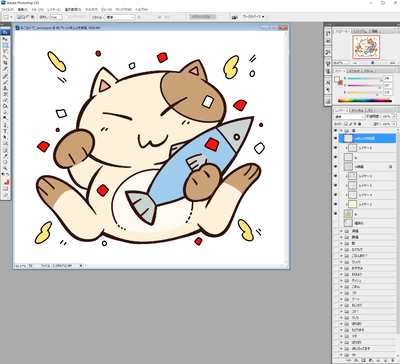Image resolution: width=400 pixels, height=364 pixels.
Task: Toggle visibility of レイヤー 5
Action: pyautogui.click(x=336, y=185)
